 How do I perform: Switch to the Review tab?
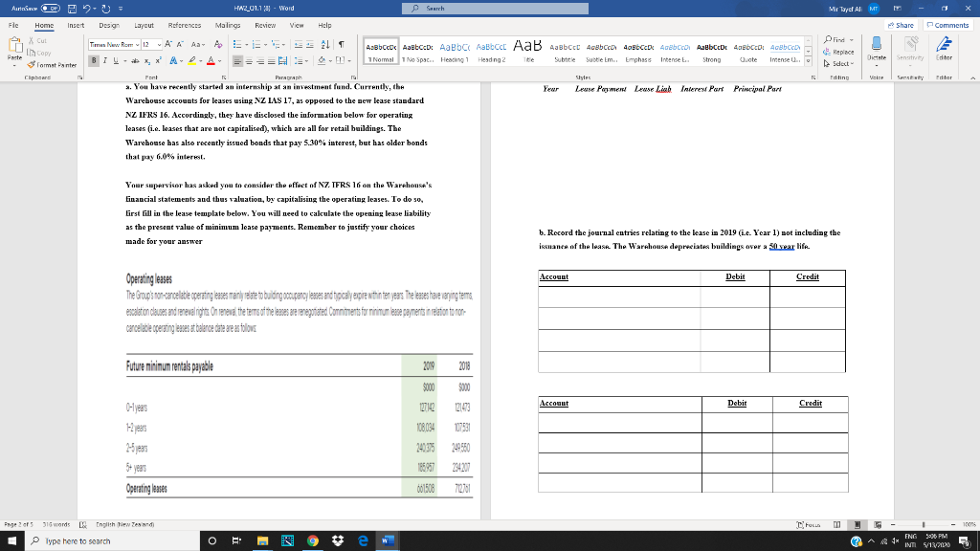point(265,25)
